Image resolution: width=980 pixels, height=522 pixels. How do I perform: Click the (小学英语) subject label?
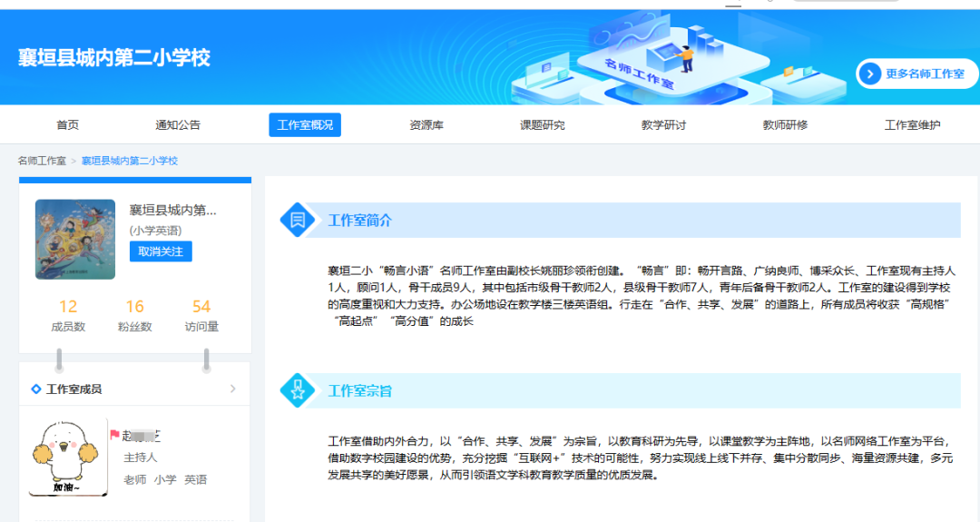pyautogui.click(x=156, y=231)
